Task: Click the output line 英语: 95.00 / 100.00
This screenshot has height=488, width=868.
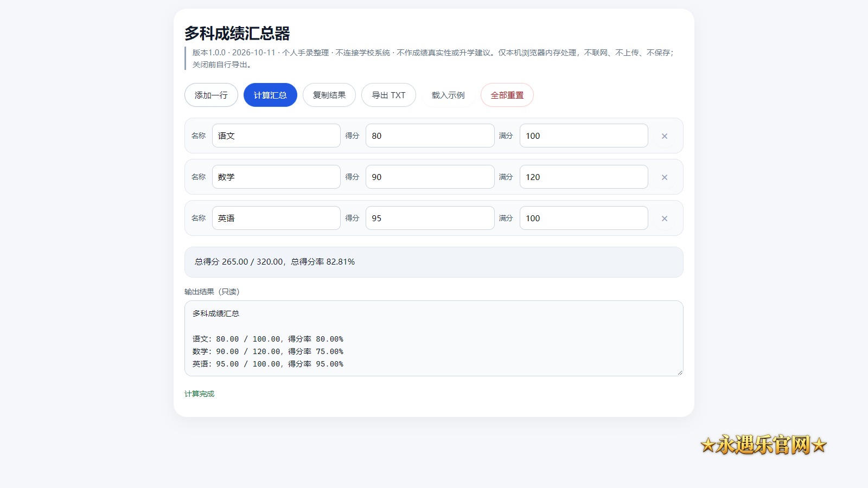Action: point(237,364)
